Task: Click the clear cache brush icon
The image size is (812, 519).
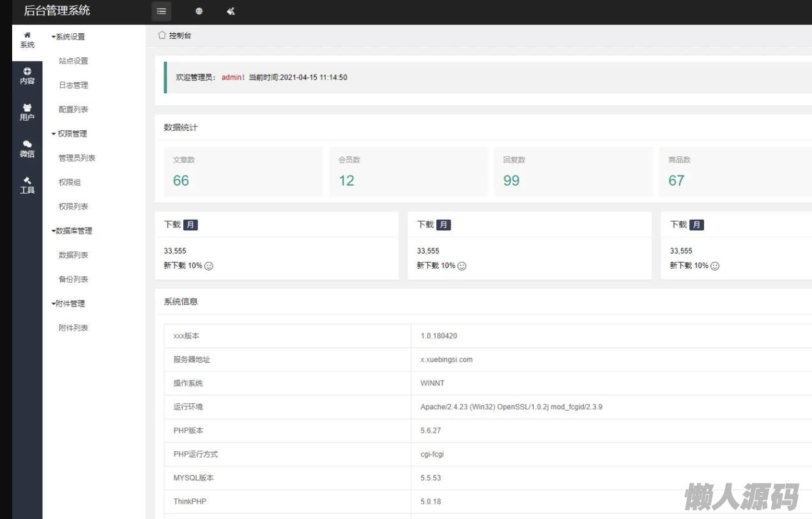Action: point(231,11)
